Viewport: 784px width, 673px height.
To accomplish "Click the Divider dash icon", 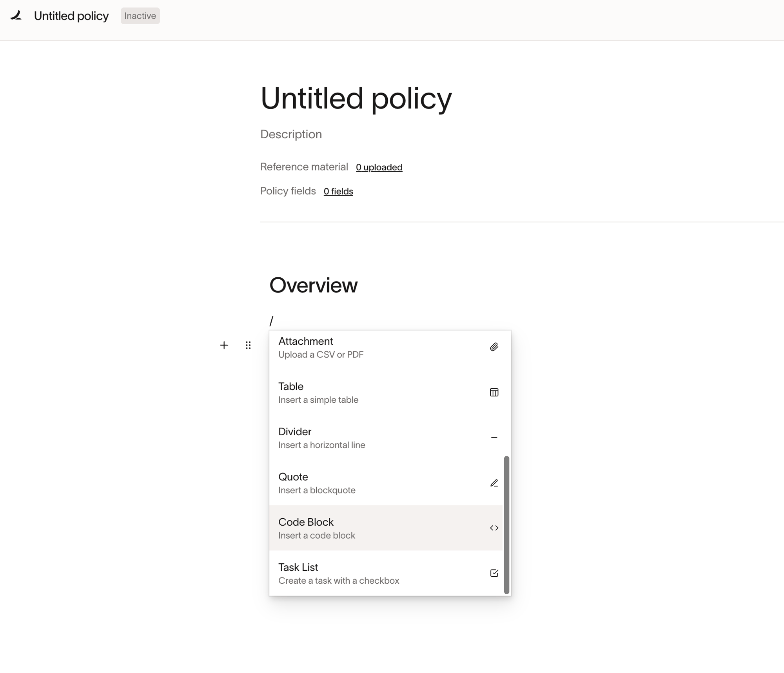I will tap(494, 438).
